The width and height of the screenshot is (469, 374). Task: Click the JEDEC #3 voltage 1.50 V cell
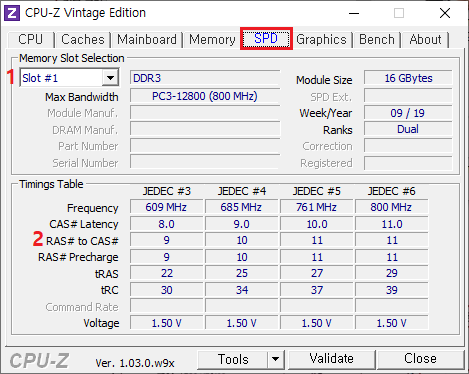[166, 323]
